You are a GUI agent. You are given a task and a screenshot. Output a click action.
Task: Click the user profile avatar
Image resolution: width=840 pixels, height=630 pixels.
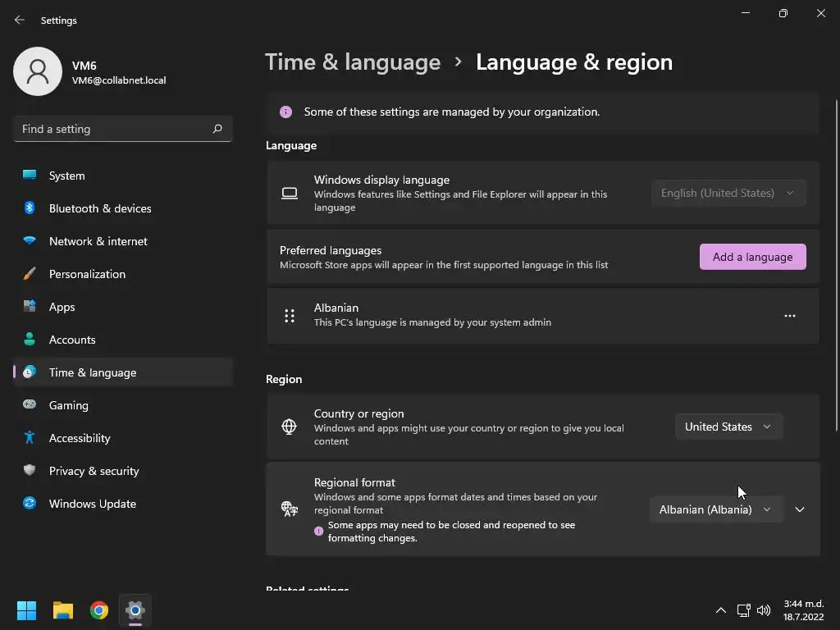pos(38,71)
